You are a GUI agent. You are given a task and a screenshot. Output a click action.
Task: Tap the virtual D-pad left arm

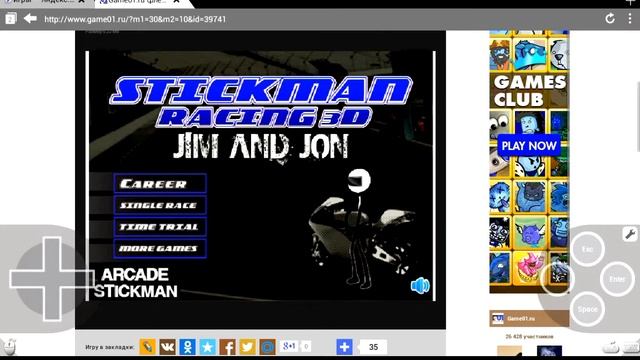(26, 279)
